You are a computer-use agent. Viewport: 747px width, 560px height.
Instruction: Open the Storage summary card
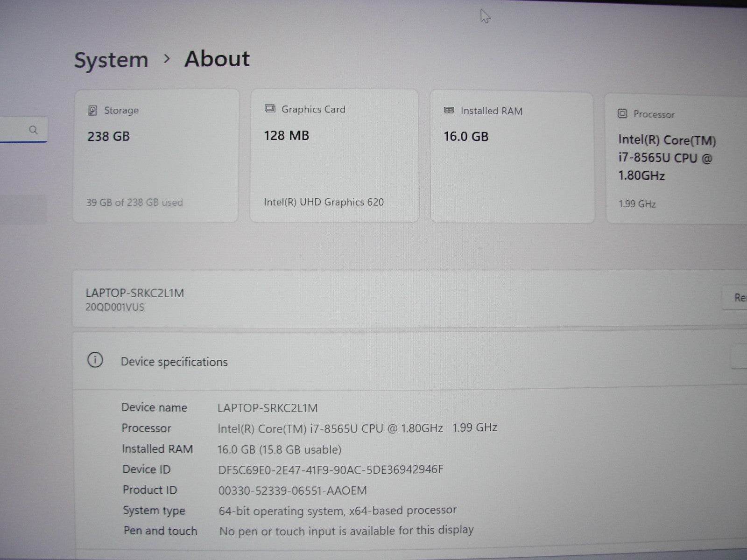pos(156,154)
